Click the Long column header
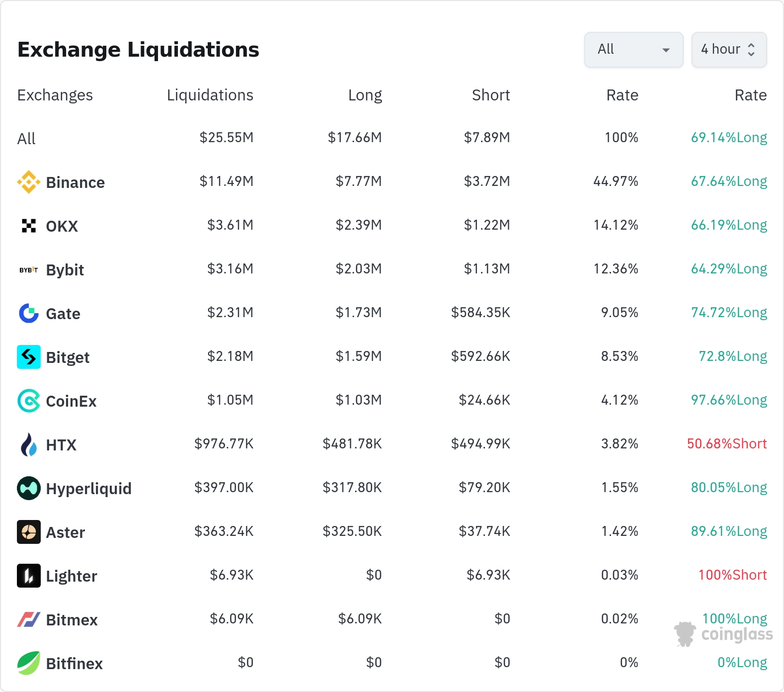Image resolution: width=784 pixels, height=692 pixels. (x=365, y=95)
